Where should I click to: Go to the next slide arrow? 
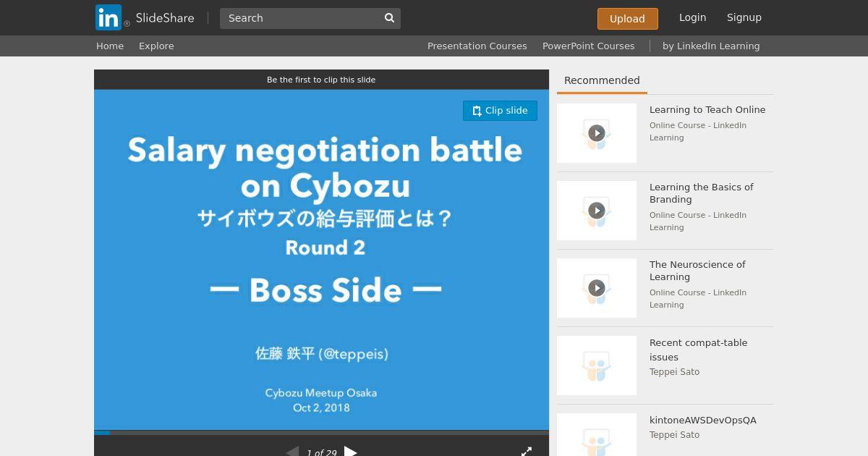pyautogui.click(x=351, y=452)
